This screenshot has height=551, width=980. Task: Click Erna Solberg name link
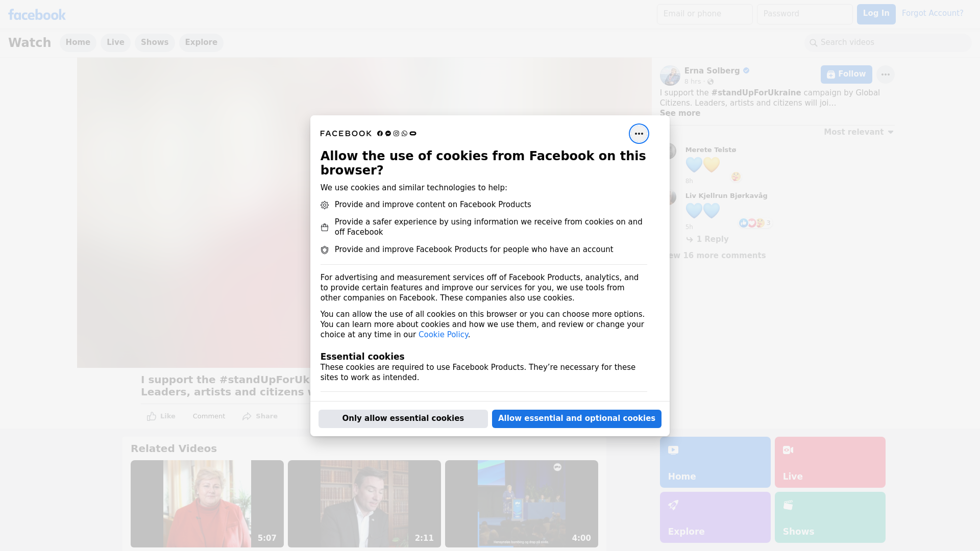pos(712,71)
